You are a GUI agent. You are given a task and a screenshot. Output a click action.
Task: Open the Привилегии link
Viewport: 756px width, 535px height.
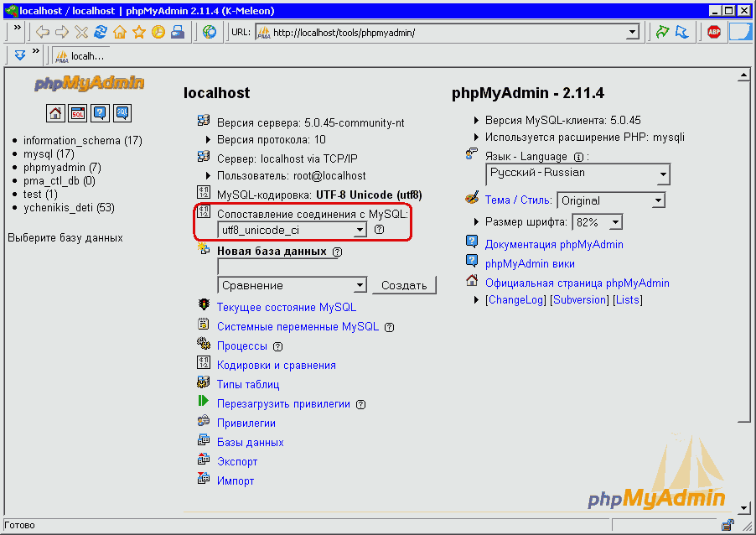point(246,423)
